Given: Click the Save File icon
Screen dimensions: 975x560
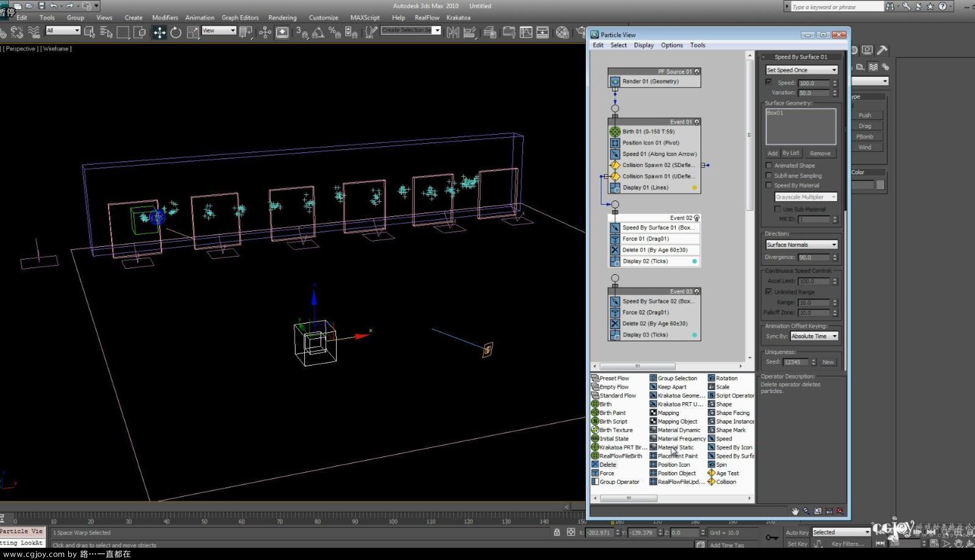Looking at the screenshot, I should pyautogui.click(x=41, y=5).
